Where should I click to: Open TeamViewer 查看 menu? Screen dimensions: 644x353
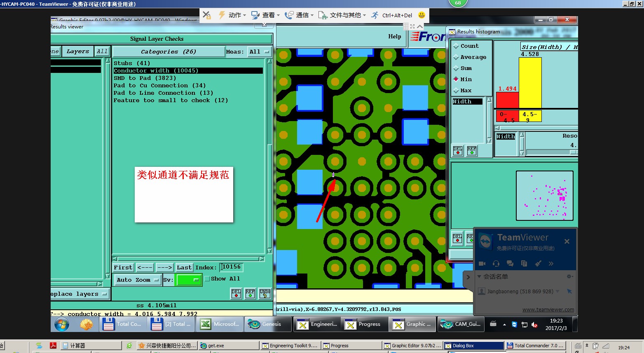[x=265, y=15]
